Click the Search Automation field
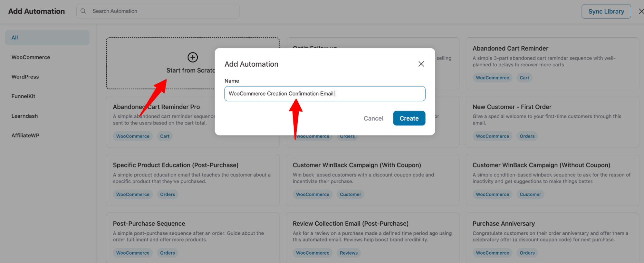Screen dimensions: 644x263 (158, 11)
